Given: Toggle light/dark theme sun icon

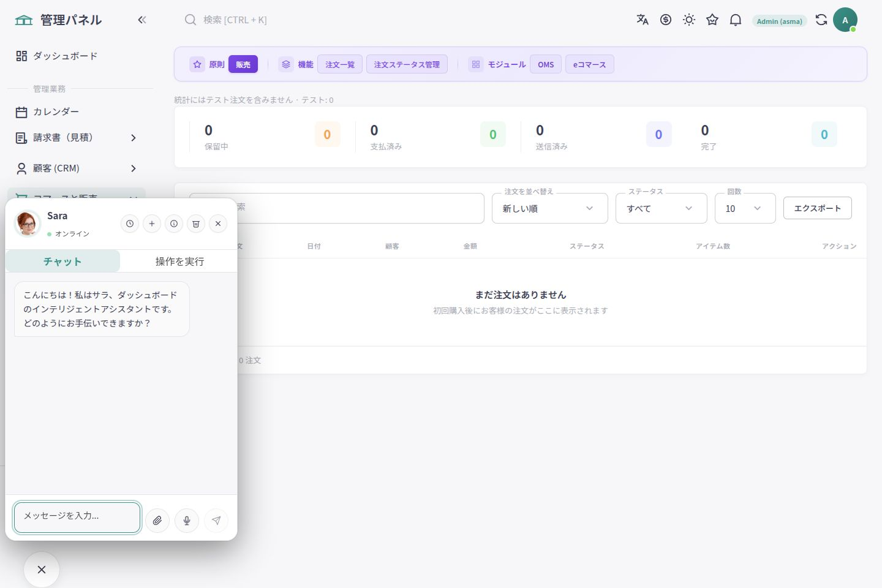Looking at the screenshot, I should point(689,20).
